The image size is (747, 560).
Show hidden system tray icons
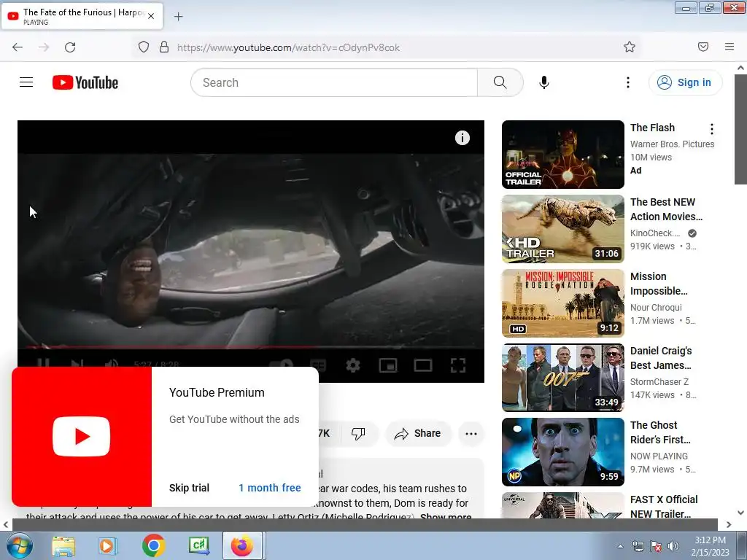[620, 546]
